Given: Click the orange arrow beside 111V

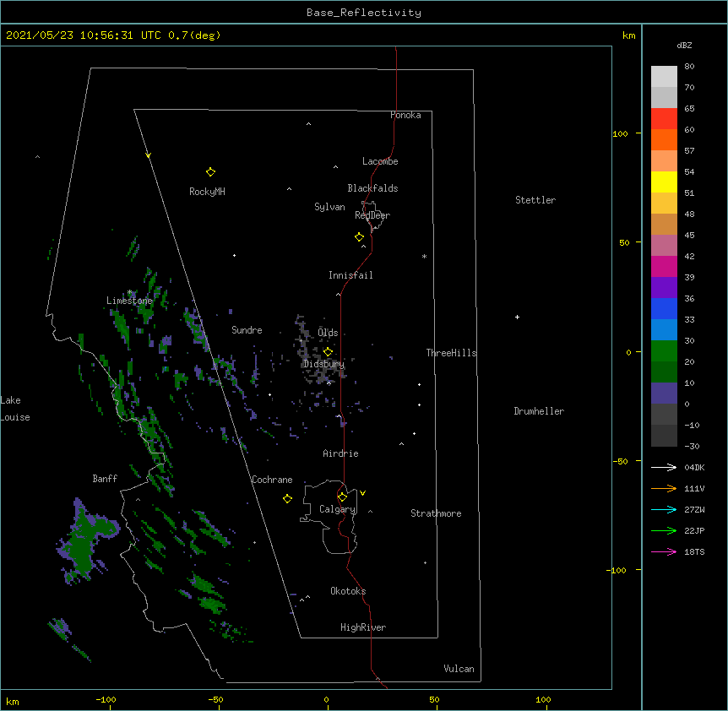Looking at the screenshot, I should [664, 488].
